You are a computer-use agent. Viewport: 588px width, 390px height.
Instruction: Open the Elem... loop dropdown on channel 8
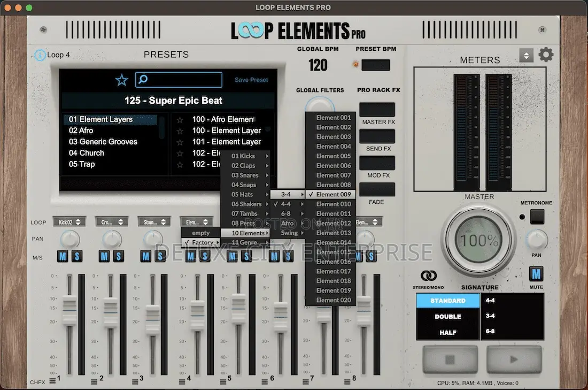368,222
